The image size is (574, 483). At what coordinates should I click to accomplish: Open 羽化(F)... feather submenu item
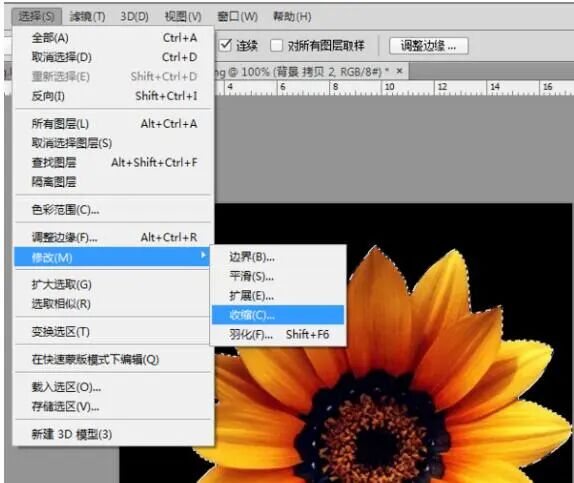(x=278, y=334)
